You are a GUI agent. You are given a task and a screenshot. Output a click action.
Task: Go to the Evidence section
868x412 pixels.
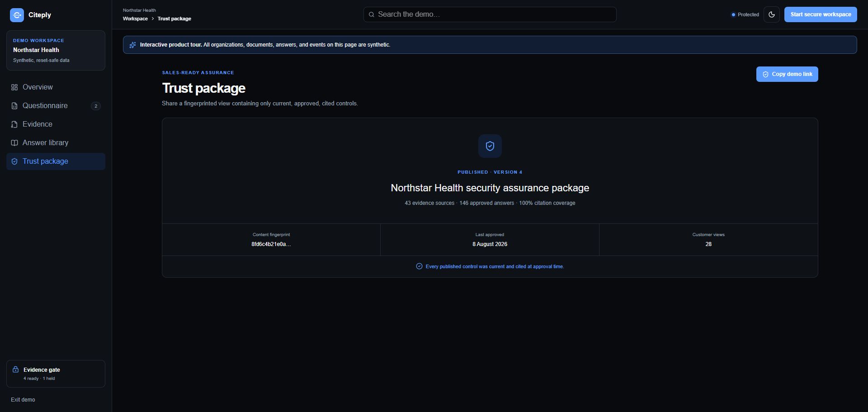pyautogui.click(x=56, y=124)
